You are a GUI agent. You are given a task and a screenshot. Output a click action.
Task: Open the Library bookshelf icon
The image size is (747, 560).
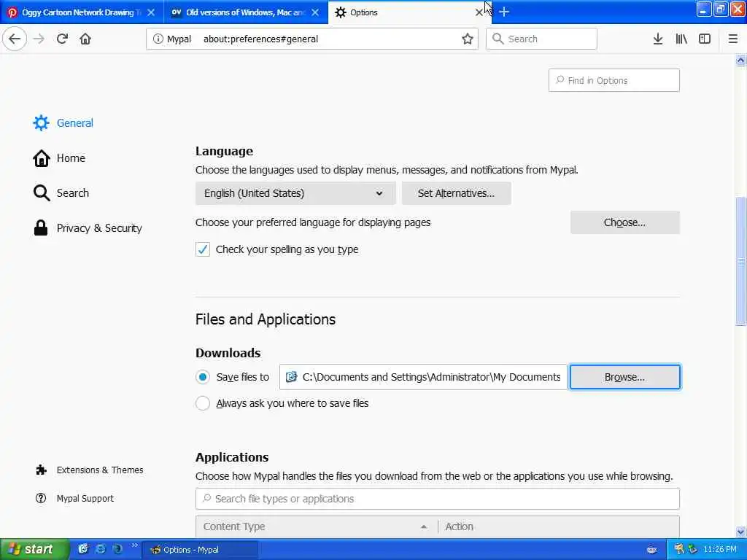[x=681, y=39]
